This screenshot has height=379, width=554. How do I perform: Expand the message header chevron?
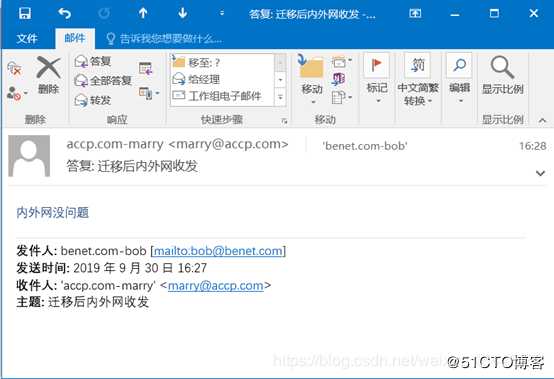[x=540, y=173]
